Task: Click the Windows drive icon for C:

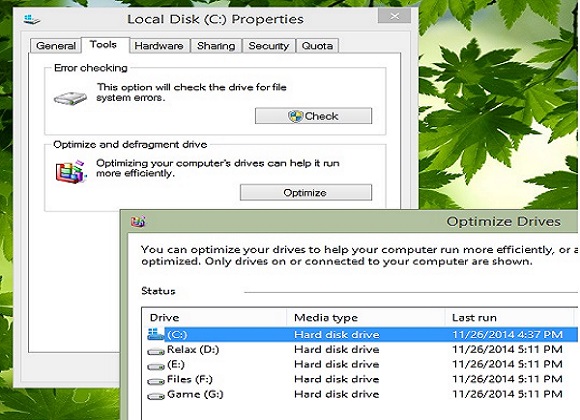Action: [x=155, y=334]
